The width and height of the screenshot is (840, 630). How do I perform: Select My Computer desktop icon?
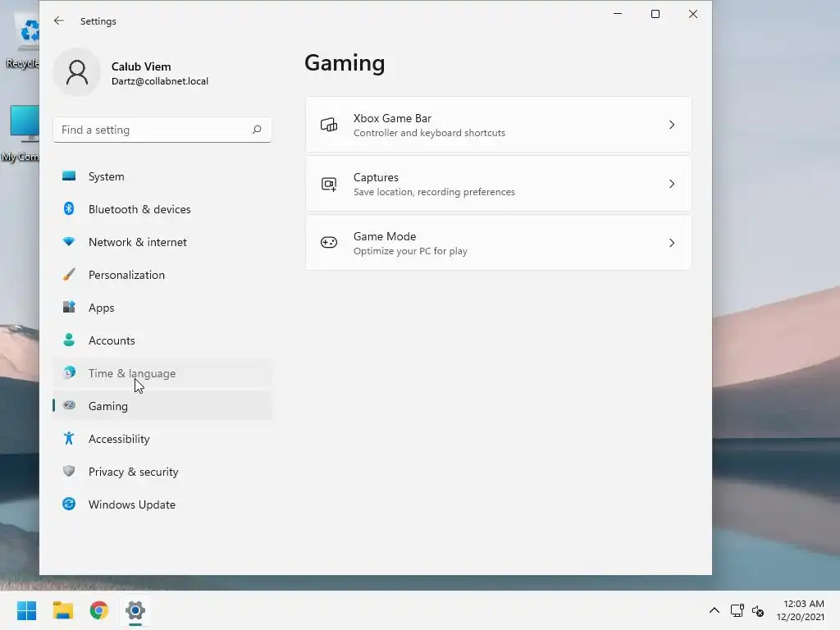(x=21, y=134)
